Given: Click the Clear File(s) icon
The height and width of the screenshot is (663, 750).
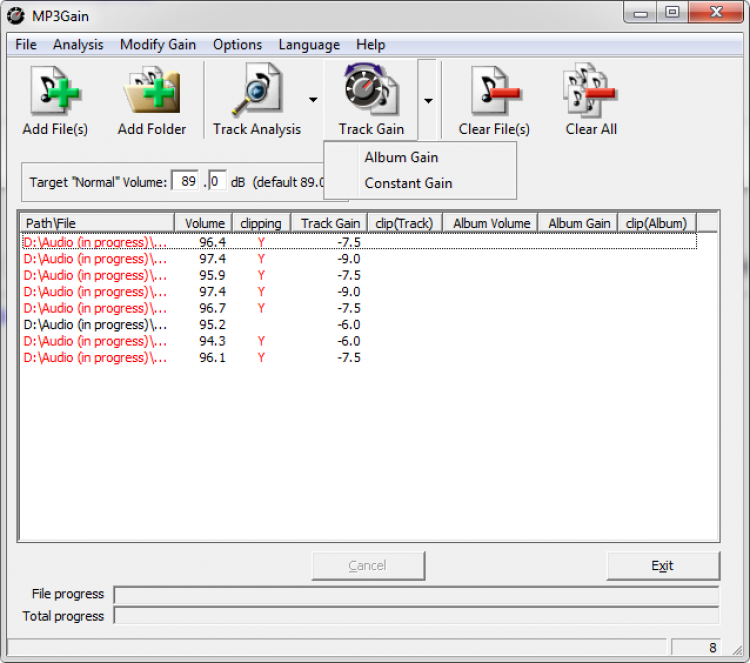Looking at the screenshot, I should coord(494,91).
